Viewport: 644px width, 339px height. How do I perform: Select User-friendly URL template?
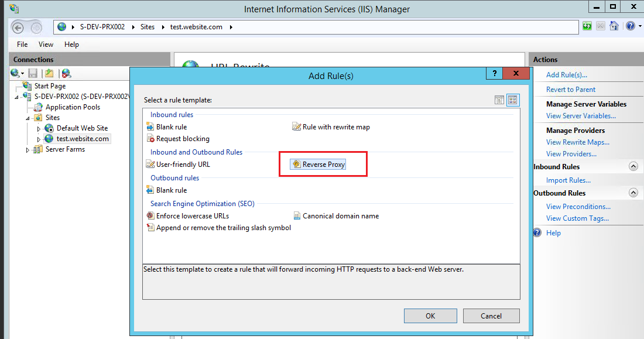pyautogui.click(x=183, y=165)
